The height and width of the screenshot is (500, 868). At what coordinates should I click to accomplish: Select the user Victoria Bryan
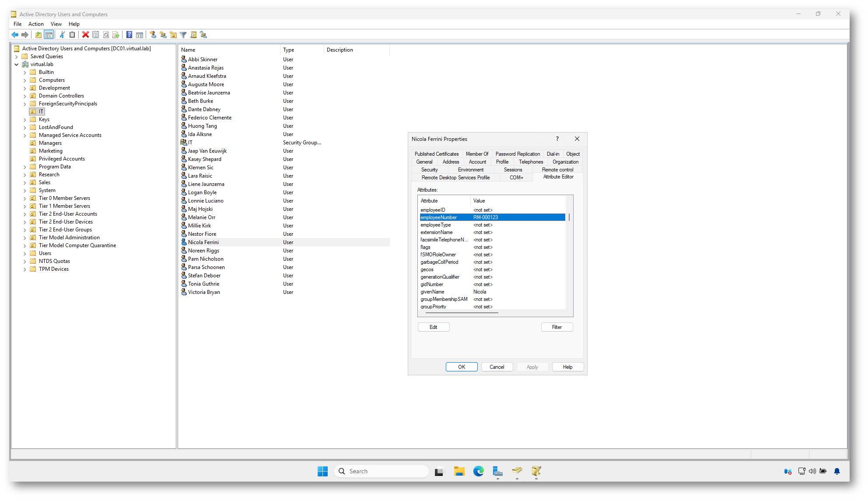(204, 292)
